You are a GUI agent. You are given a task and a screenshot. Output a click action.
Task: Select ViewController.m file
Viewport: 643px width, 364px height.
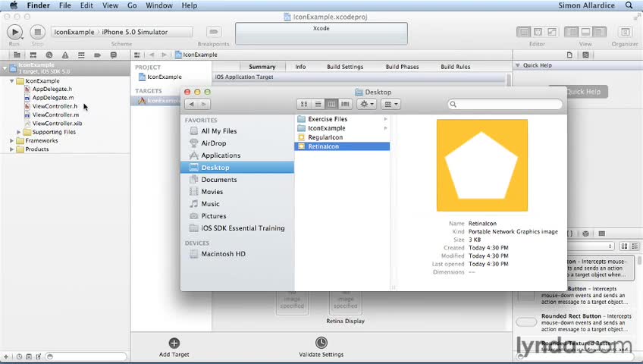tap(55, 115)
